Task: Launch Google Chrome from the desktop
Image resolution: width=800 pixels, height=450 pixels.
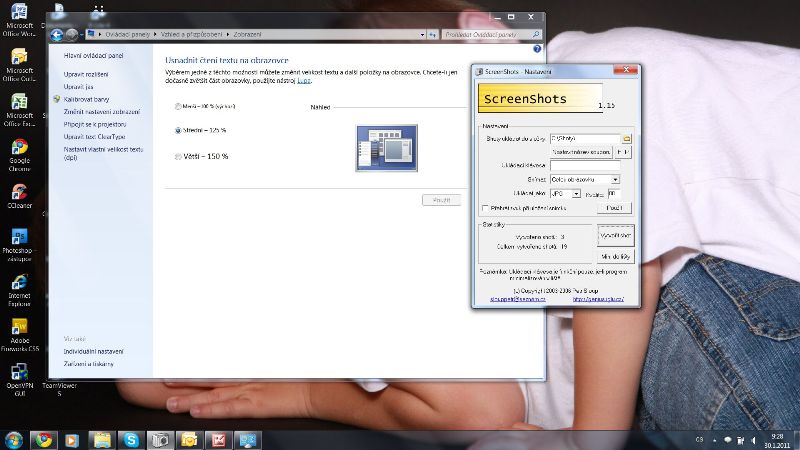Action: [x=19, y=155]
